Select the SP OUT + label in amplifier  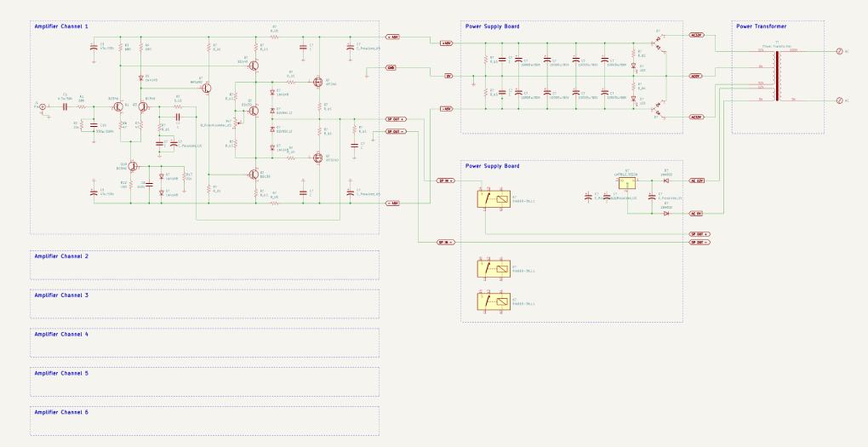point(396,119)
